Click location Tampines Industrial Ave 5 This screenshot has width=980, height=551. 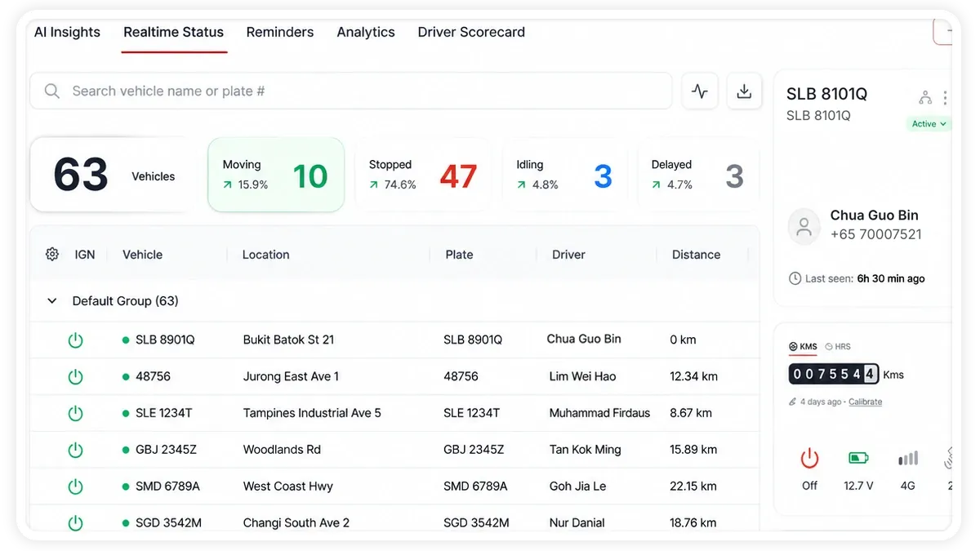click(312, 413)
